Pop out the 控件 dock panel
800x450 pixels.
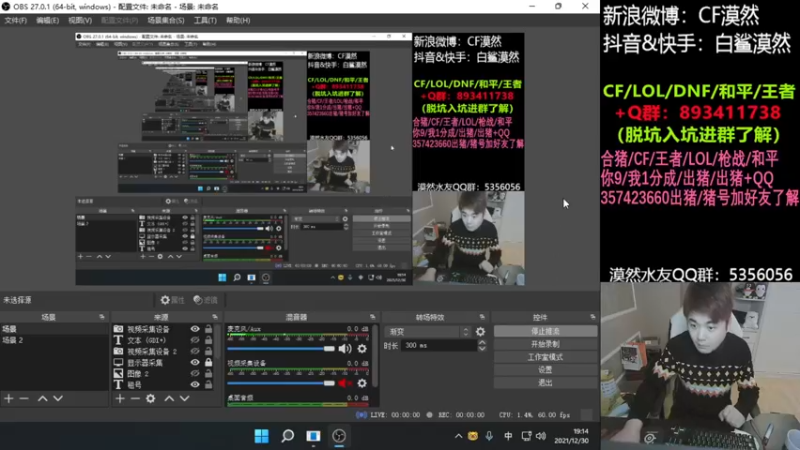pyautogui.click(x=592, y=317)
